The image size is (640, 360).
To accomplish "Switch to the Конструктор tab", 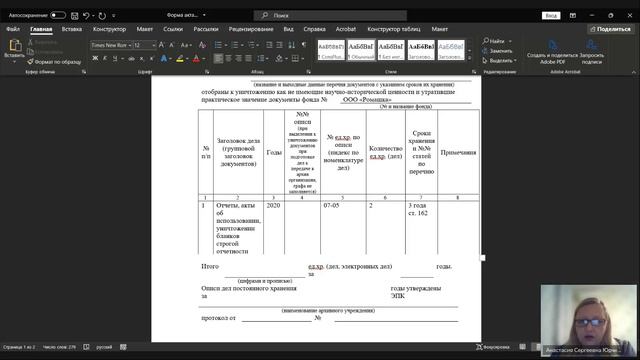I will [x=109, y=29].
